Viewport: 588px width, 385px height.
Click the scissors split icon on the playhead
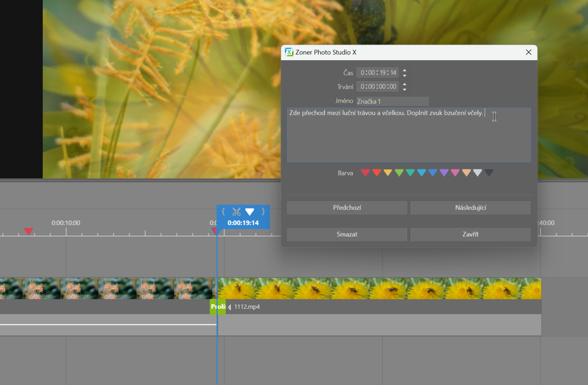point(236,212)
